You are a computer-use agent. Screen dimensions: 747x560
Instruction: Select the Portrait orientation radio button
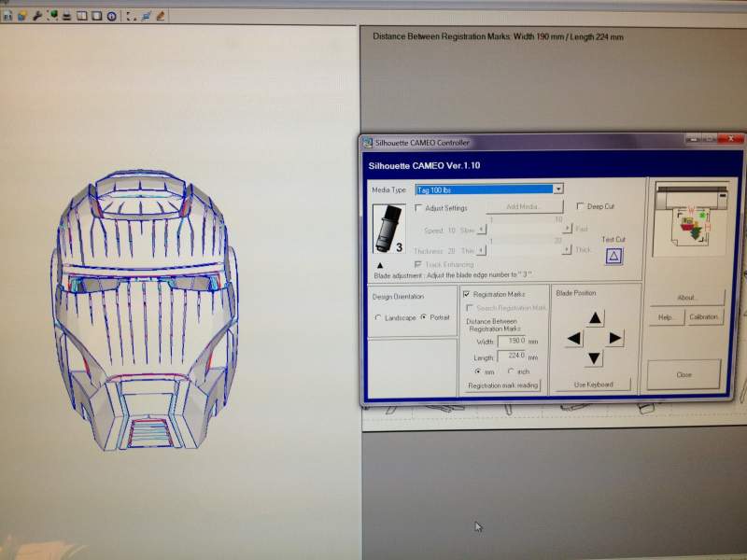tap(424, 317)
